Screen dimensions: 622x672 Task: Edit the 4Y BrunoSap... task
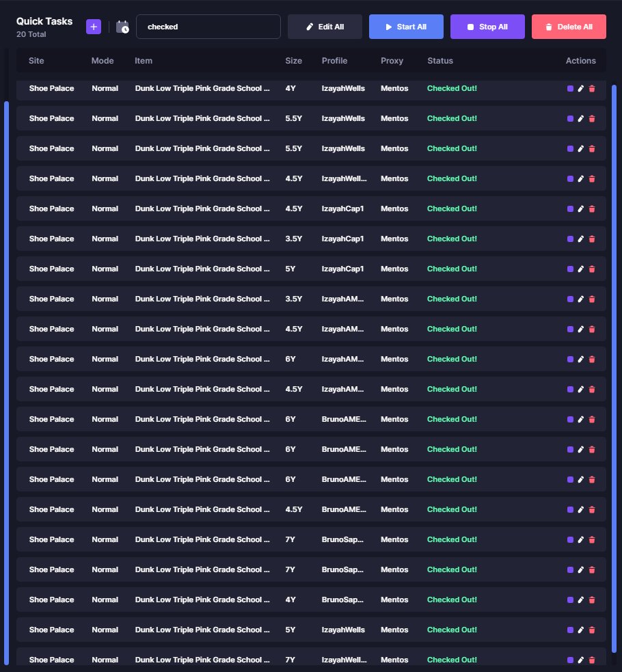pos(581,600)
